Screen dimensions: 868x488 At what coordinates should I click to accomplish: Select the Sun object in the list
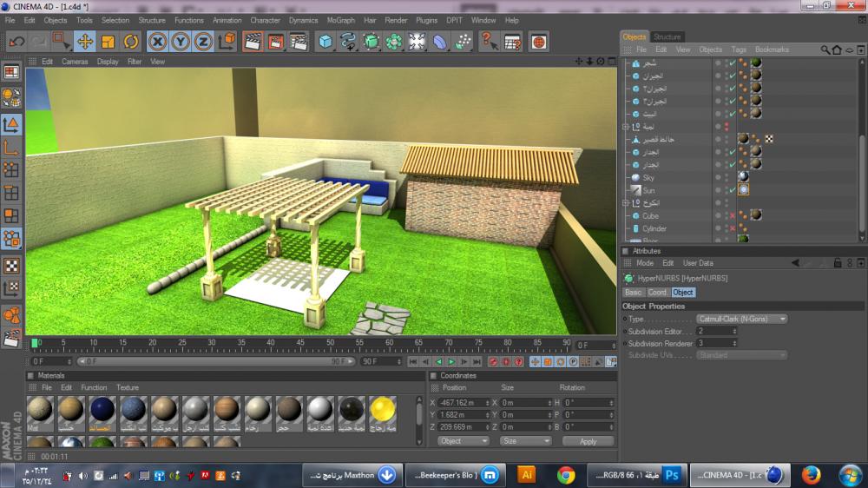point(649,190)
